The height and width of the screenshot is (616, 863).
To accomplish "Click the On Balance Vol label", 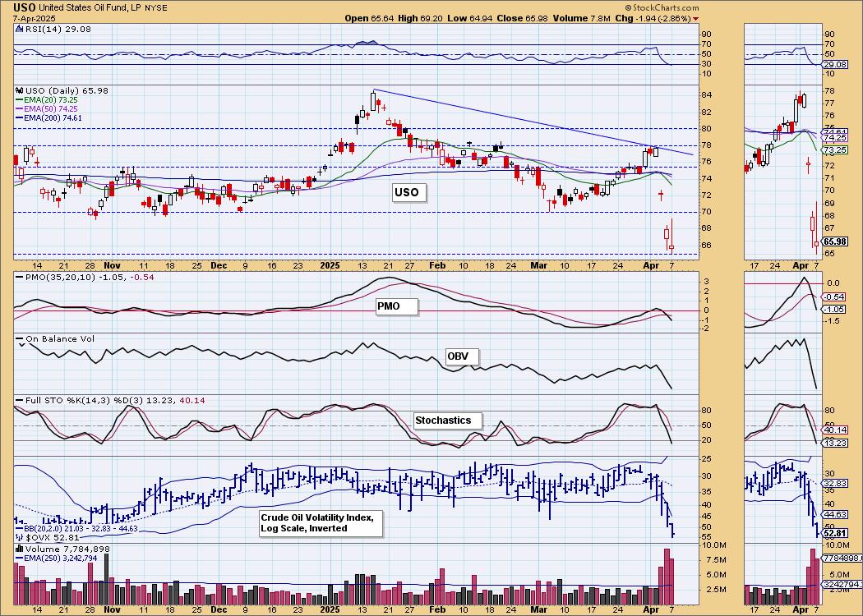I will (x=60, y=338).
